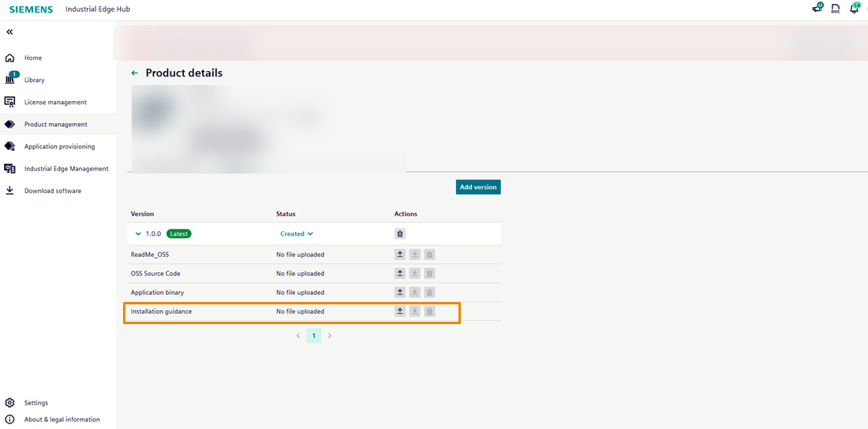
Task: Delete the ReadMe_OSS file
Action: [x=429, y=255]
